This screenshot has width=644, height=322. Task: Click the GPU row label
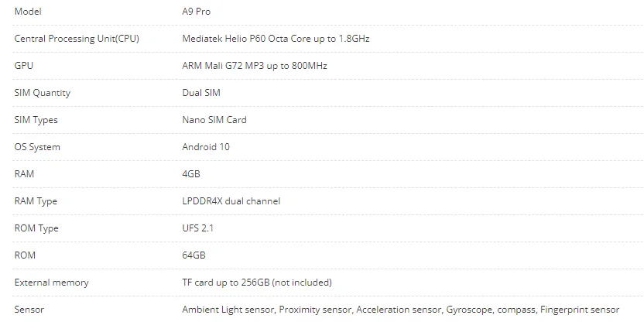pos(24,66)
